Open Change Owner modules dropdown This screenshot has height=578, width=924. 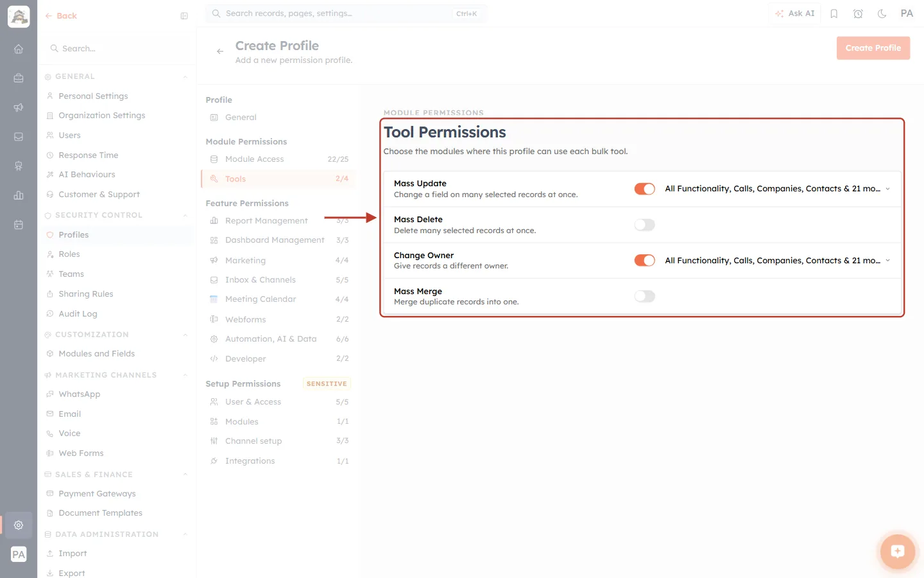coord(778,260)
